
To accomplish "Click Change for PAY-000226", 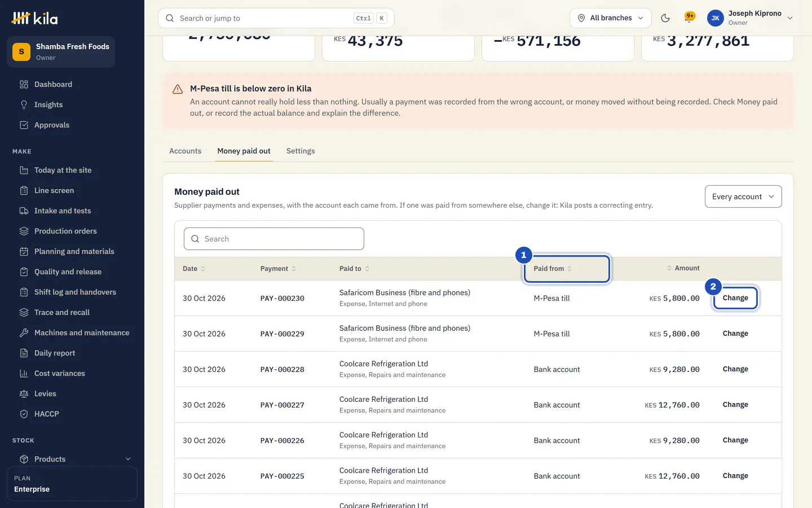I will (735, 440).
